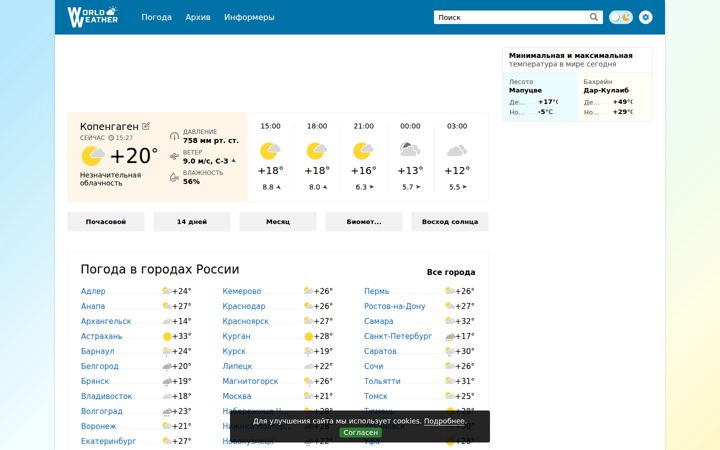Open weather for Курган
The width and height of the screenshot is (720, 450).
click(236, 336)
